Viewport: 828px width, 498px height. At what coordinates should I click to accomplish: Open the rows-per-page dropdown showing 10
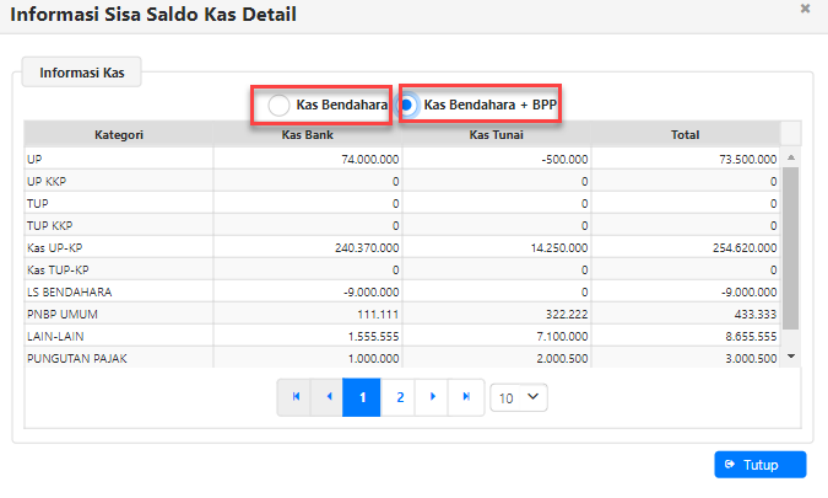pos(519,397)
